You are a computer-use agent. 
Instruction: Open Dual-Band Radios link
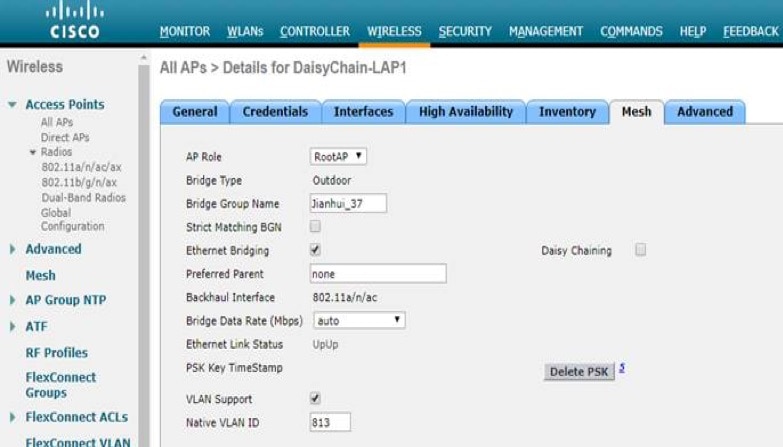(83, 198)
